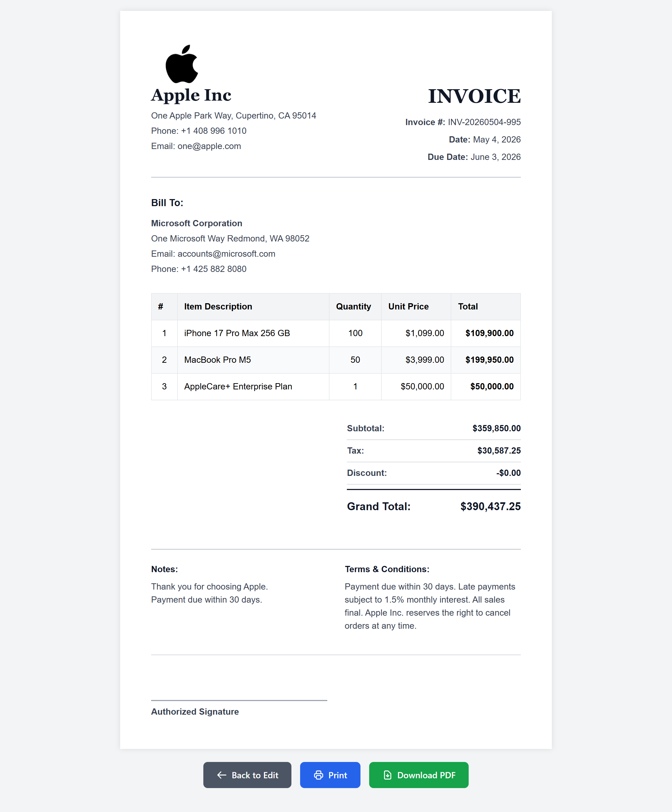Click the One Microsoft Way Redmond address
The height and width of the screenshot is (812, 672).
pos(230,238)
